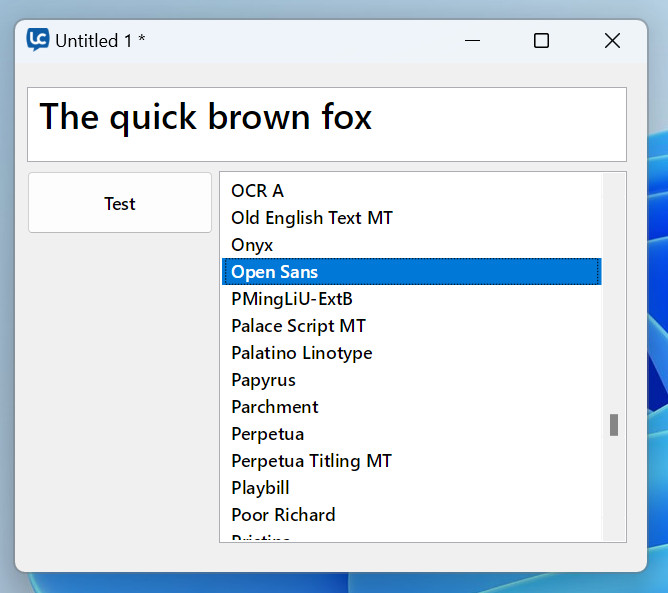Select the Perpetua font entry
This screenshot has width=668, height=593.
[267, 434]
